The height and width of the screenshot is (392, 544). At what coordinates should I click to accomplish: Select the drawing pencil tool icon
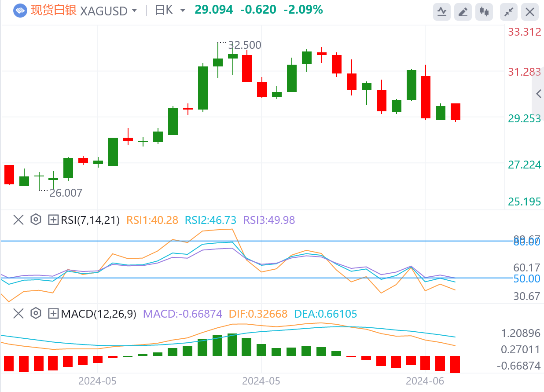pos(463,12)
